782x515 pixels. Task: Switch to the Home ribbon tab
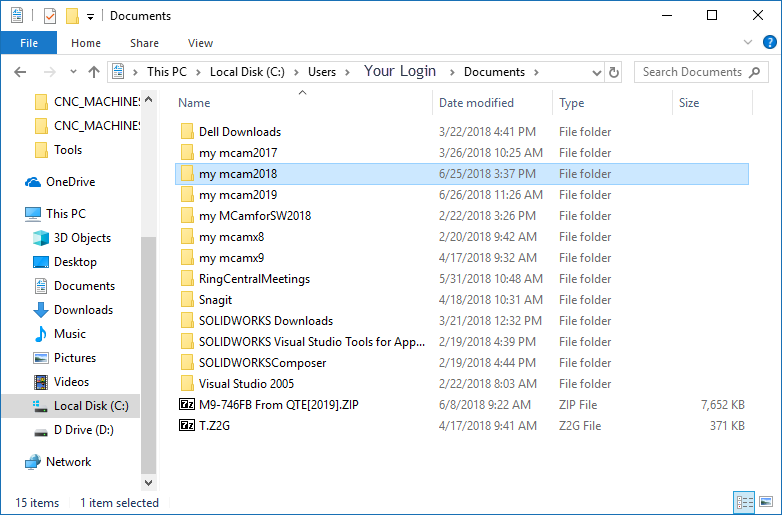click(x=86, y=43)
